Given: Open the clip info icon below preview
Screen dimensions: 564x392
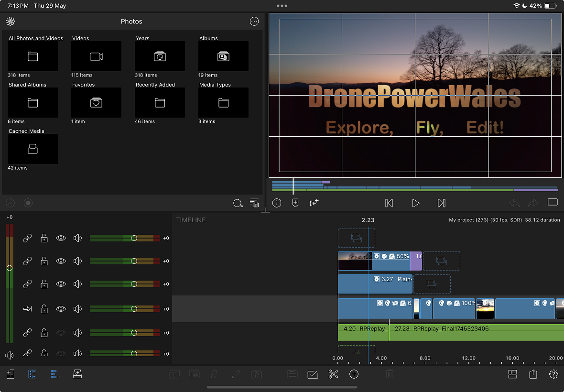Looking at the screenshot, I should pyautogui.click(x=277, y=203).
